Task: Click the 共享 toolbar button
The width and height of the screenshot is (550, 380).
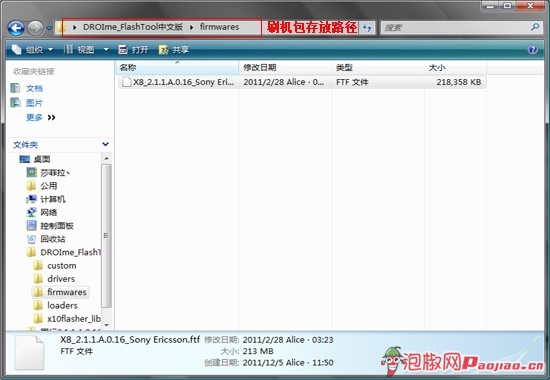Action: [x=174, y=50]
